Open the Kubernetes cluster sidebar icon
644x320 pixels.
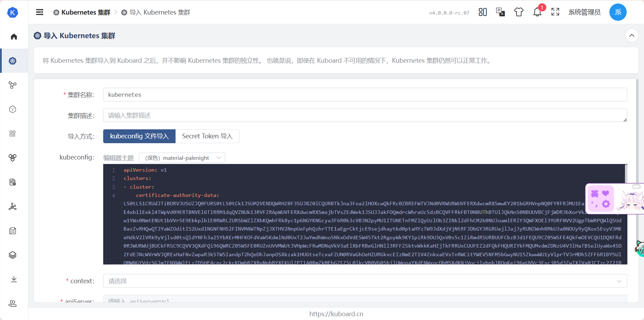click(x=13, y=61)
